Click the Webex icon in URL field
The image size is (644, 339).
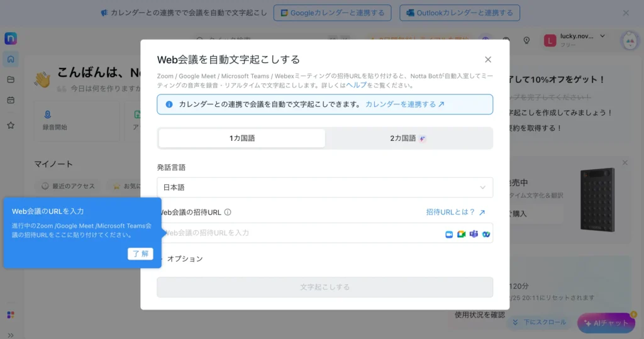pos(486,234)
